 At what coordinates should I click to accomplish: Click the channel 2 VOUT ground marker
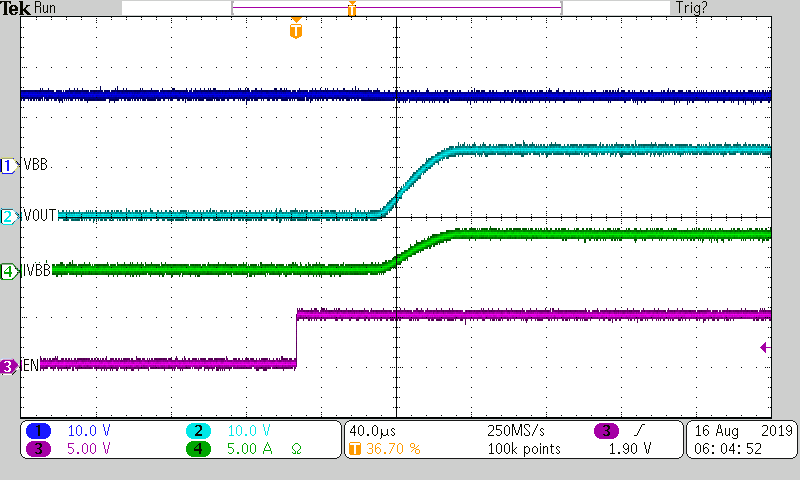(8, 216)
